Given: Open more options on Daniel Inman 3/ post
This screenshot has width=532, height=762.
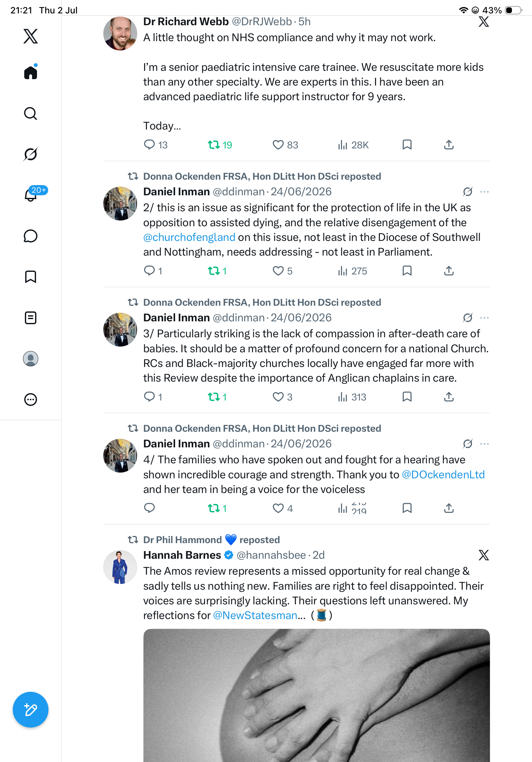Looking at the screenshot, I should pos(484,317).
